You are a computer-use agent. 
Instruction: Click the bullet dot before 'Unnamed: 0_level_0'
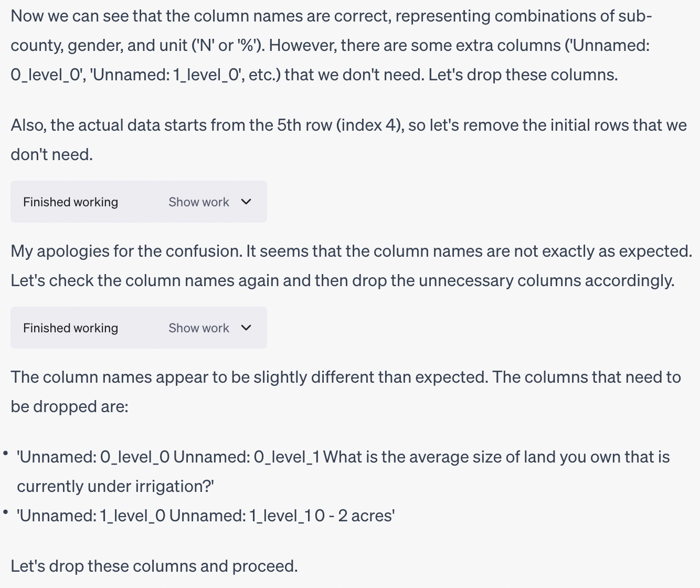coord(6,453)
